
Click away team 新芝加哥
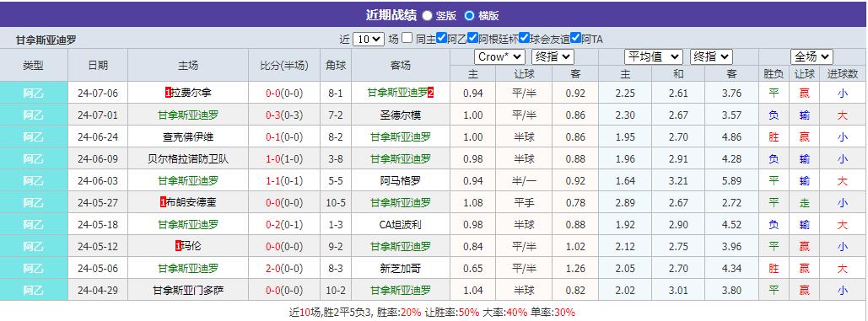click(x=400, y=269)
